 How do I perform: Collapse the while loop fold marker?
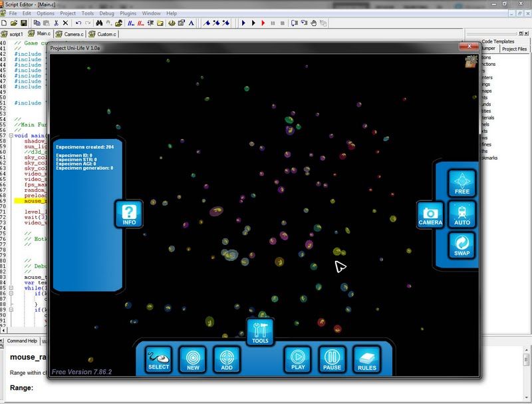11,288
